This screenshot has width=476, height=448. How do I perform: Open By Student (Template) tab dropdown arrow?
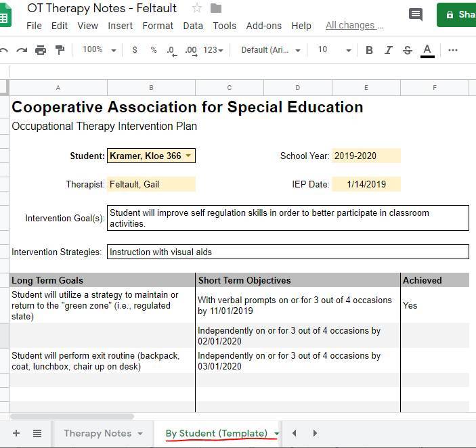click(x=276, y=433)
